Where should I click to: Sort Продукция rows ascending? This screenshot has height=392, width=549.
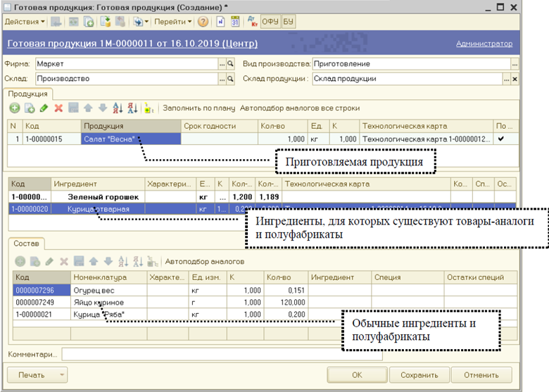click(x=118, y=108)
